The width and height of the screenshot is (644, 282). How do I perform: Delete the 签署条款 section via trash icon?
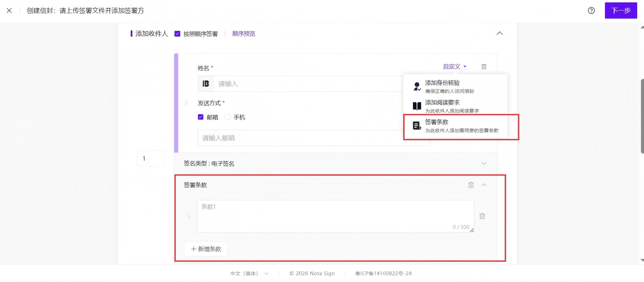(471, 185)
